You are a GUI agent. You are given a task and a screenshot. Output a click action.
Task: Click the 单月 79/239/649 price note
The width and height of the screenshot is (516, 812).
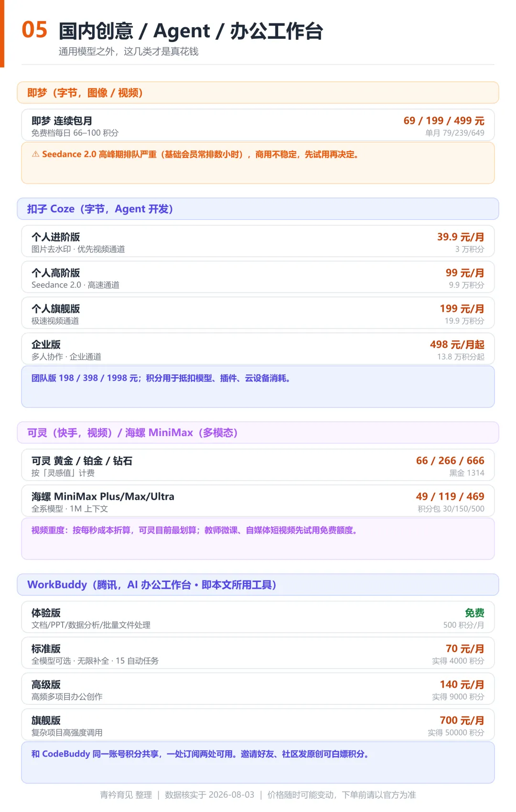[x=455, y=133]
